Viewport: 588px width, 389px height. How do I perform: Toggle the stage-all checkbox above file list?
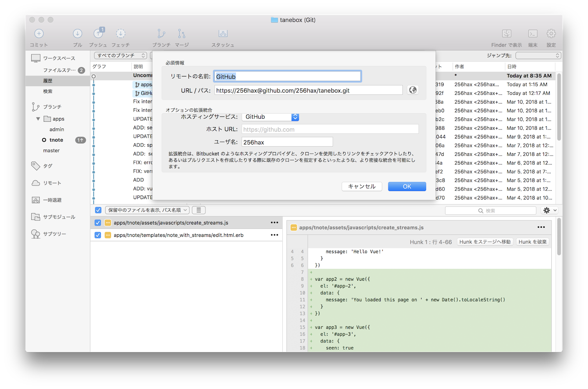tap(98, 210)
